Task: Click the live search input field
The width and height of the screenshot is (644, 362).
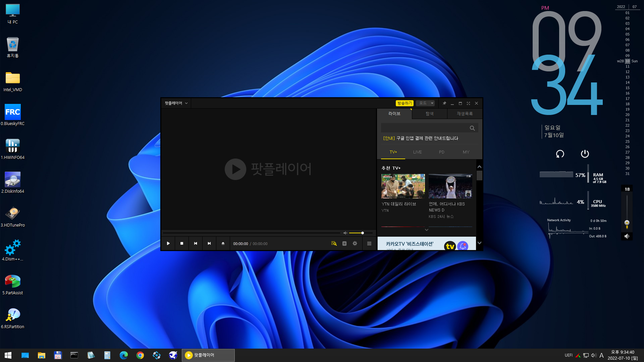Action: coord(424,128)
